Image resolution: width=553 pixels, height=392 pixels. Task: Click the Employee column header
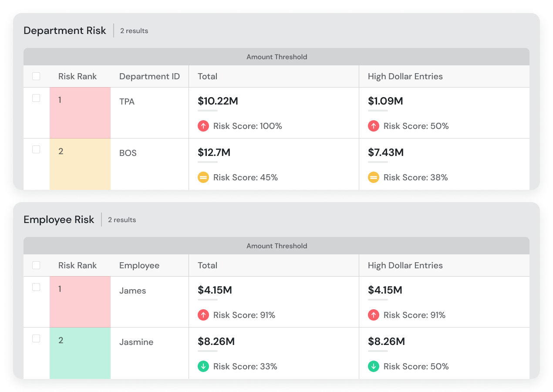tap(139, 265)
